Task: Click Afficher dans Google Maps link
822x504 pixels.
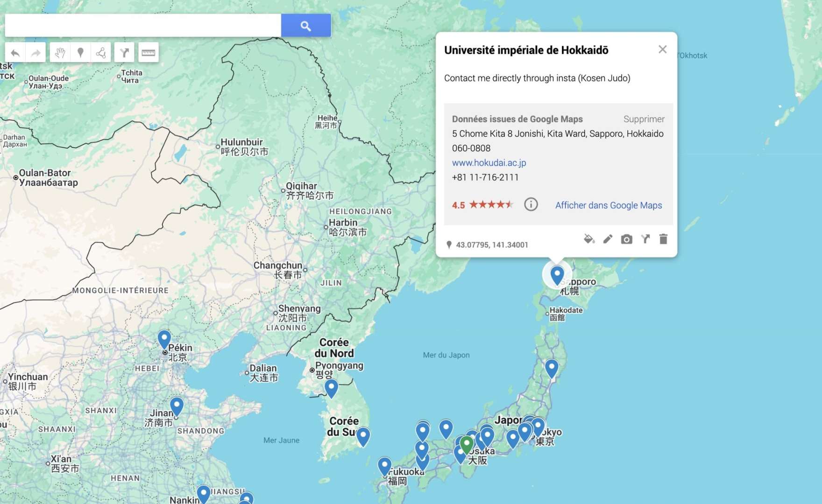Action: (609, 205)
